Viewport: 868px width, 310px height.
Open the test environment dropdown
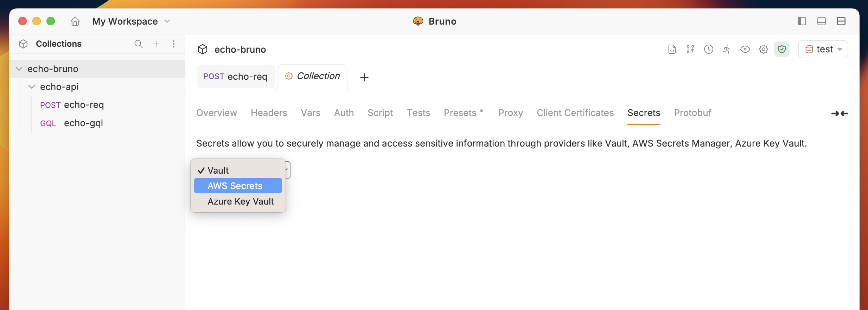823,49
